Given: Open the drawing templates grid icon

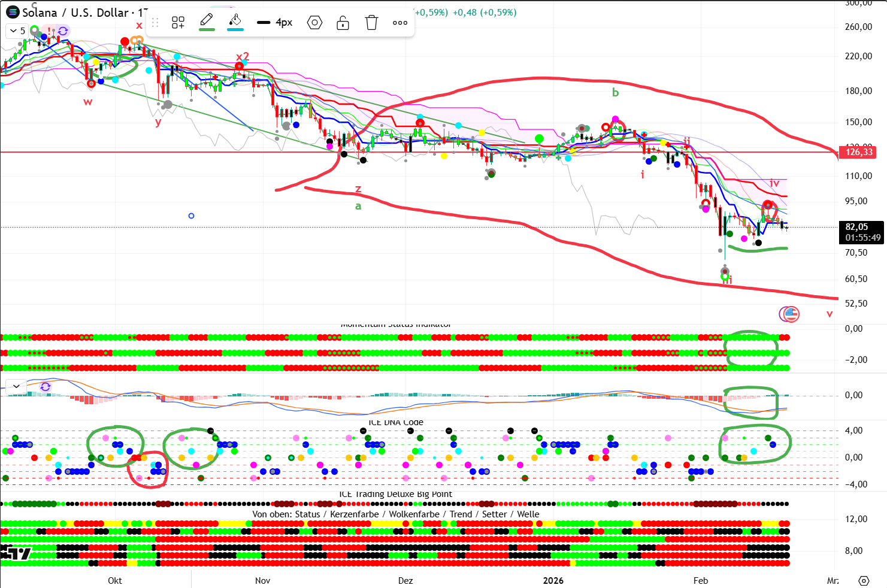Looking at the screenshot, I should [x=178, y=23].
